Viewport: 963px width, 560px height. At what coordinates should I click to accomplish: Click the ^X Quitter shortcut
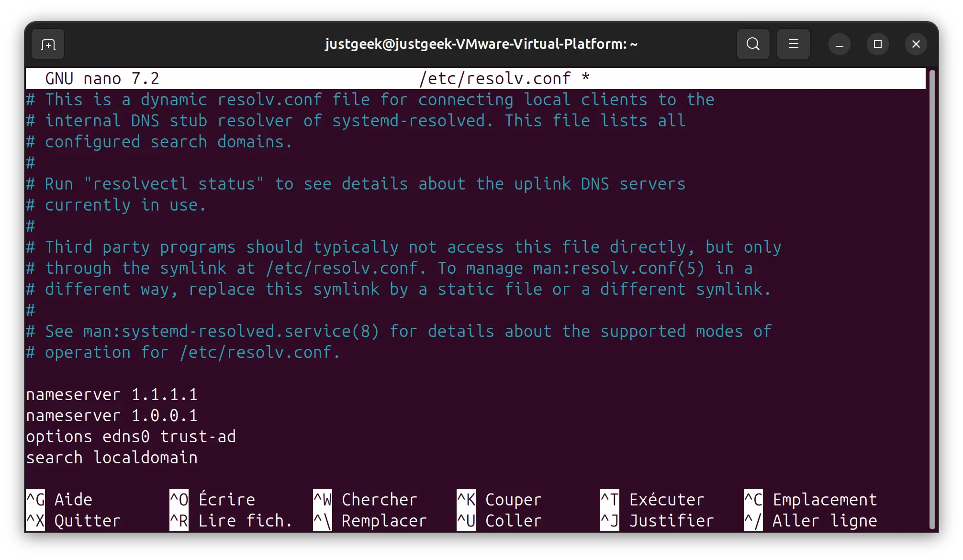(x=73, y=521)
